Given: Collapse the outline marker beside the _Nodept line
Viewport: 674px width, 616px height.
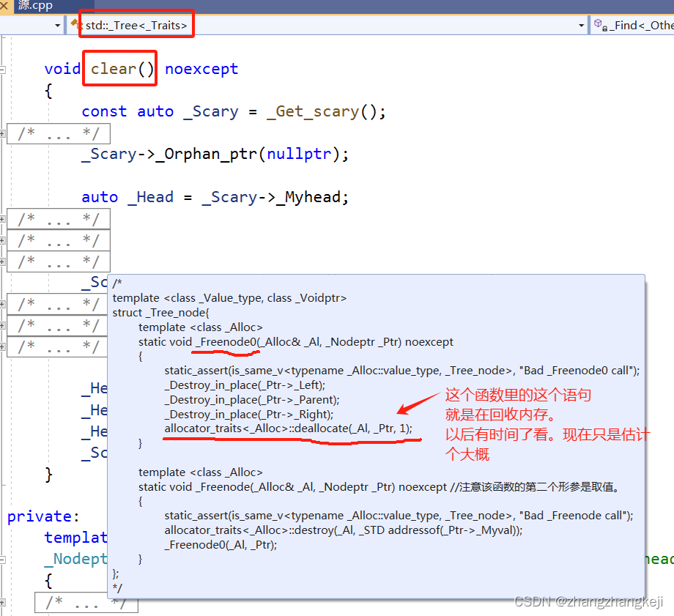Looking at the screenshot, I should click(x=3, y=560).
